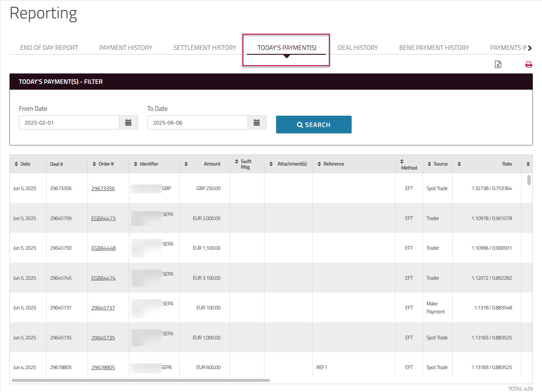The height and width of the screenshot is (392, 542).
Task: Click inside the From Date input field
Action: (69, 122)
